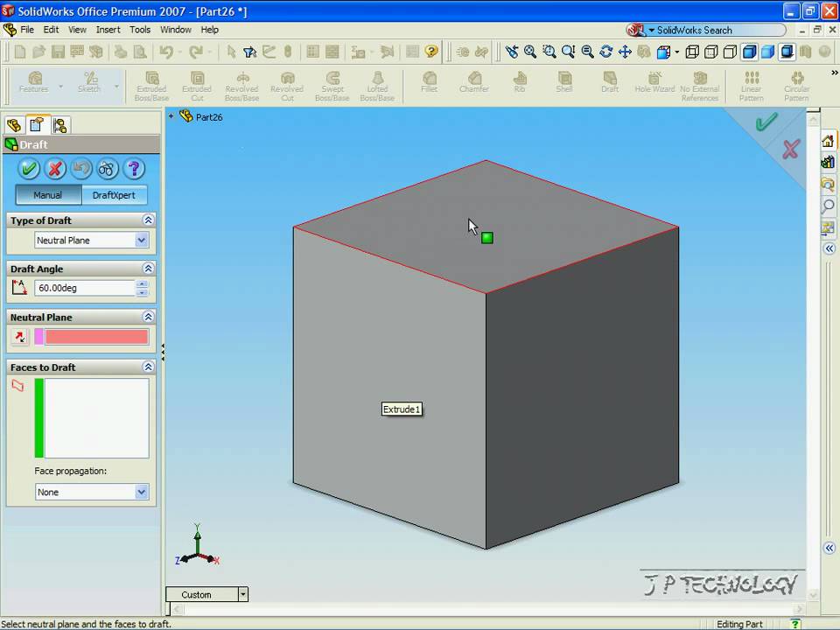Click the Previous View icon

point(512,52)
